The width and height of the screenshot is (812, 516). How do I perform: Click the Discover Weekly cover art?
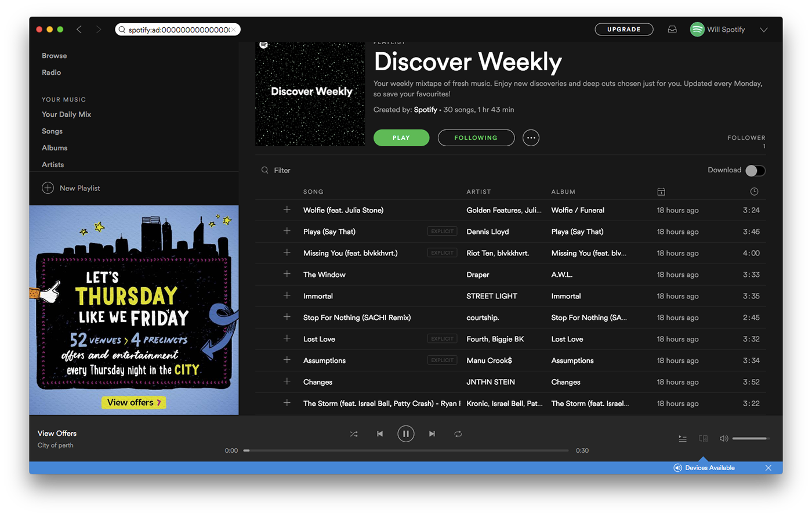point(310,93)
